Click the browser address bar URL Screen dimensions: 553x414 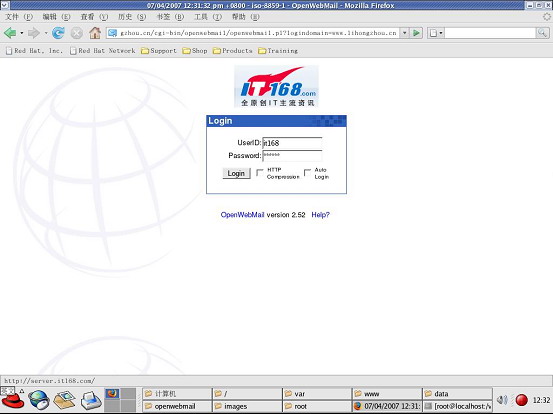[x=258, y=33]
